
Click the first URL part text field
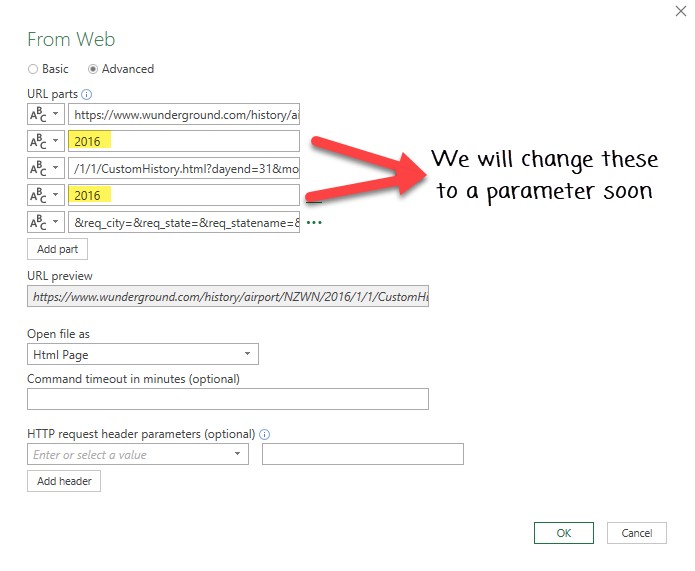coord(184,115)
